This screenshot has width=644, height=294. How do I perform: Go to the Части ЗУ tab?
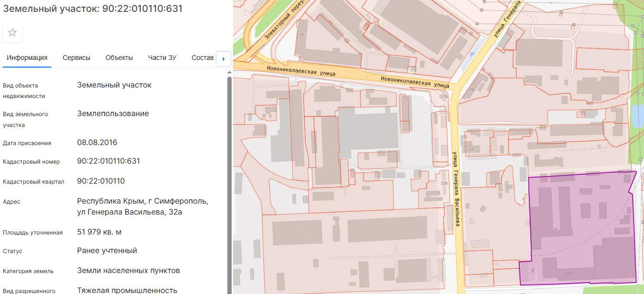click(x=162, y=58)
